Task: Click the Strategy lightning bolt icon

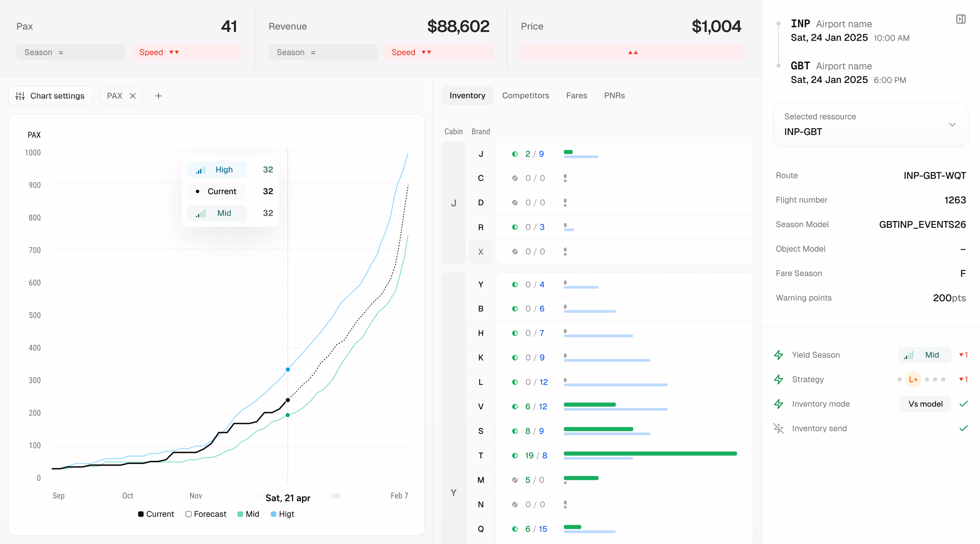Action: [x=778, y=379]
